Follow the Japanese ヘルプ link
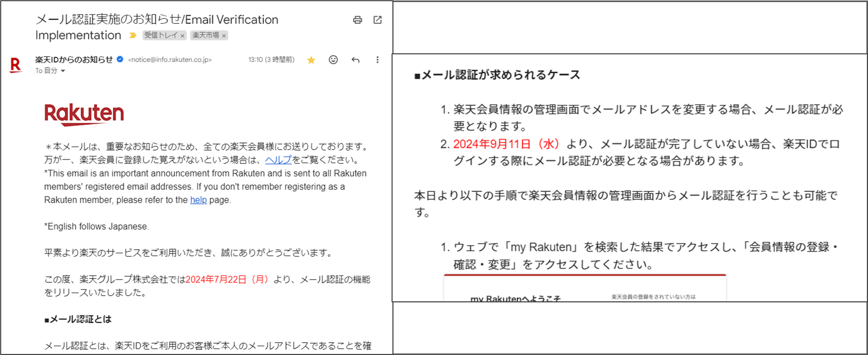The height and width of the screenshot is (355, 868). coord(278,160)
